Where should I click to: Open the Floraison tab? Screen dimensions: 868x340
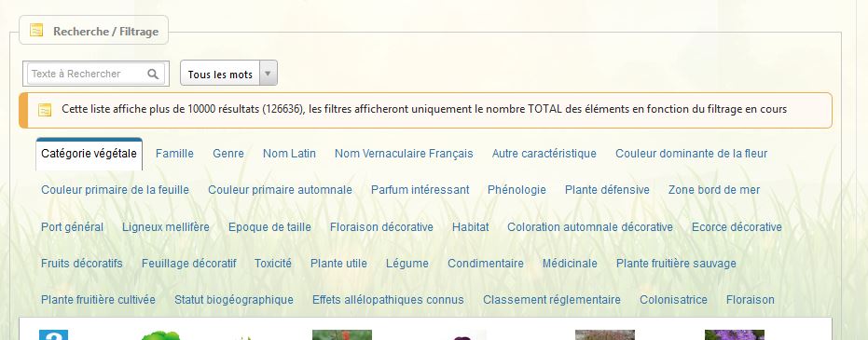pyautogui.click(x=751, y=300)
